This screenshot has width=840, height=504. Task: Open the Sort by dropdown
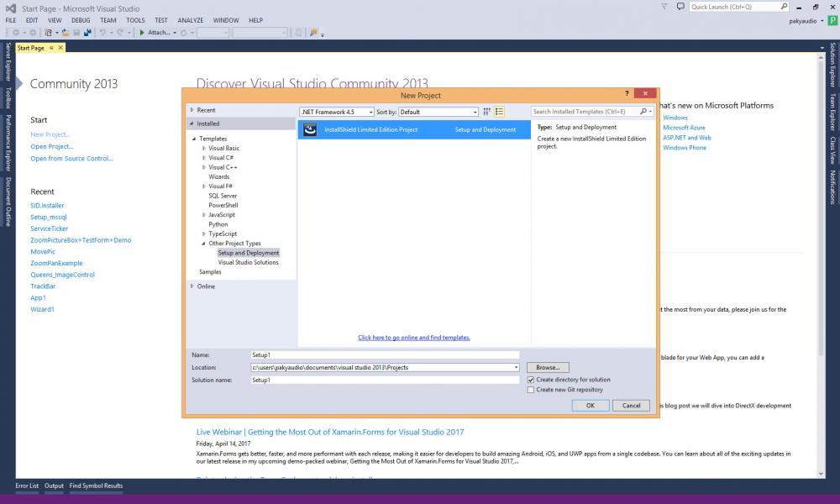(x=438, y=112)
